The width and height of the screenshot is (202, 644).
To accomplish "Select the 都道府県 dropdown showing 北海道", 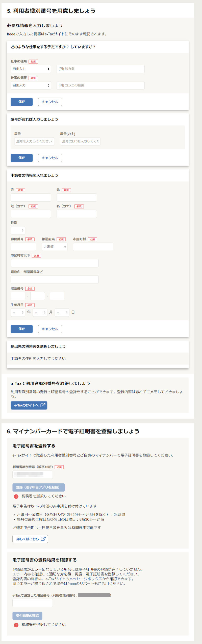I will tap(55, 247).
